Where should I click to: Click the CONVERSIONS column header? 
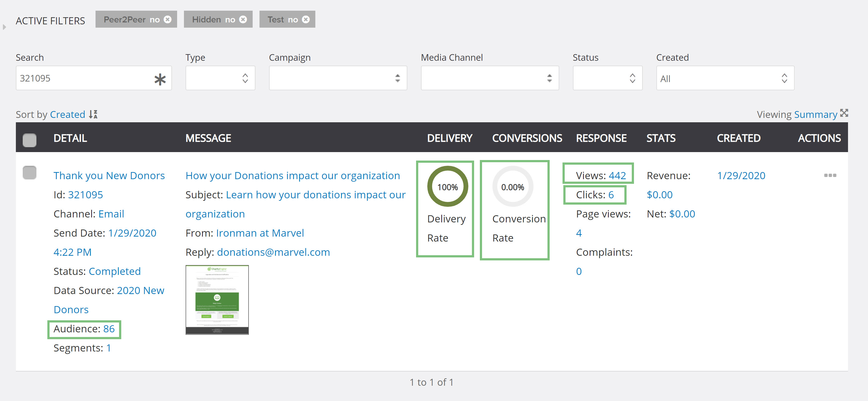(x=527, y=138)
